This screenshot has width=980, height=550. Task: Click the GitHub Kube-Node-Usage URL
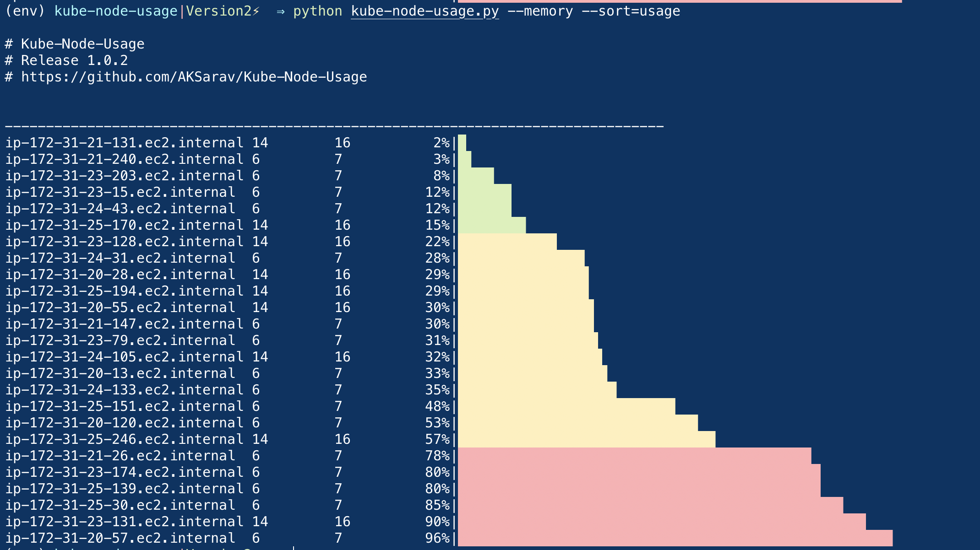pyautogui.click(x=194, y=77)
